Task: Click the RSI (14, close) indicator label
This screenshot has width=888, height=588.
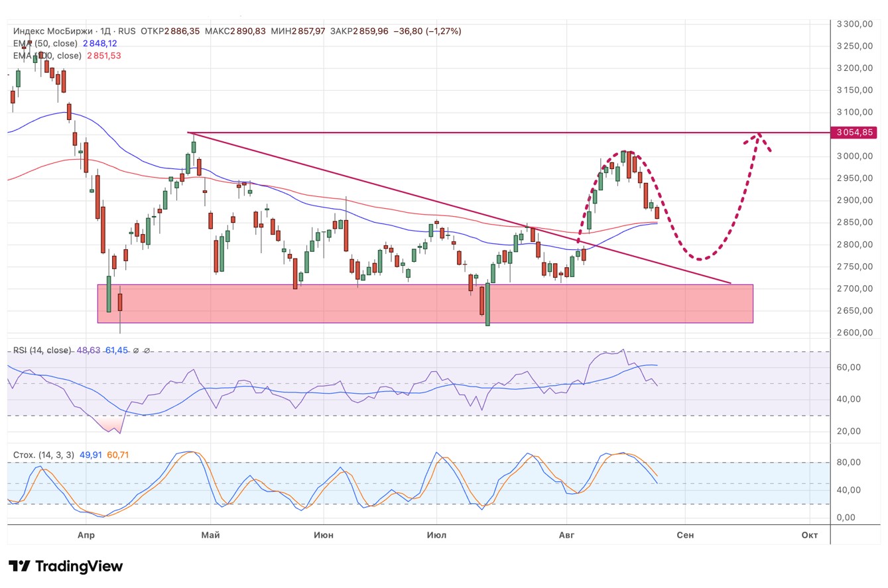Action: (42, 350)
